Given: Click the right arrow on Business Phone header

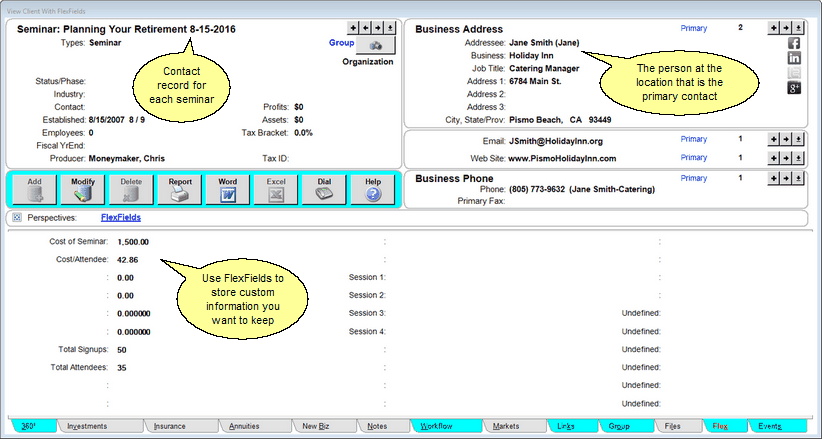Looking at the screenshot, I should click(785, 178).
